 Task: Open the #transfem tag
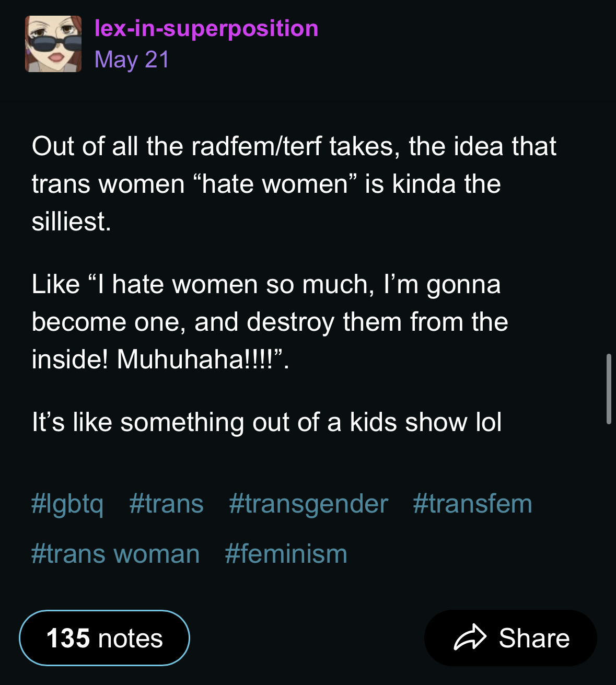472,504
